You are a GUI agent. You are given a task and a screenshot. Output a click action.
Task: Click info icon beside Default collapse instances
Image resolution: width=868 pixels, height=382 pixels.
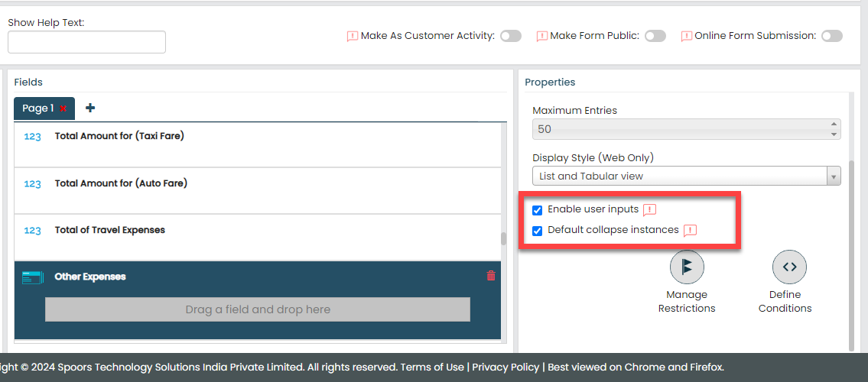[x=690, y=231]
